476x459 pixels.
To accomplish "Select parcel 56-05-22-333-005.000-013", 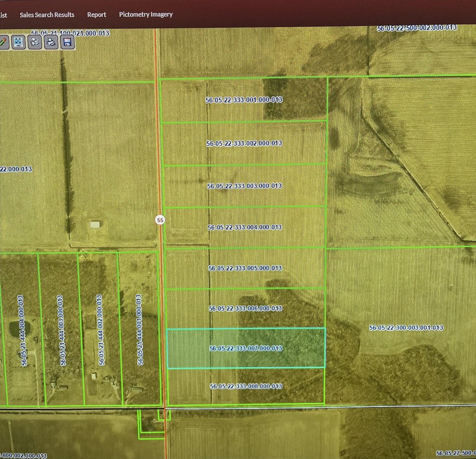I will (245, 268).
